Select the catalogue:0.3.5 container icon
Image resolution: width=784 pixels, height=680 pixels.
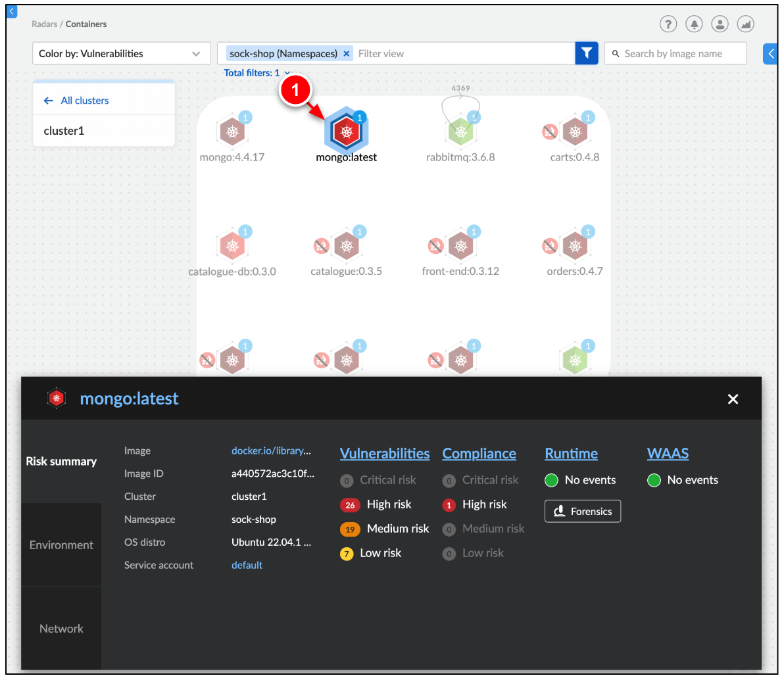[x=347, y=245]
